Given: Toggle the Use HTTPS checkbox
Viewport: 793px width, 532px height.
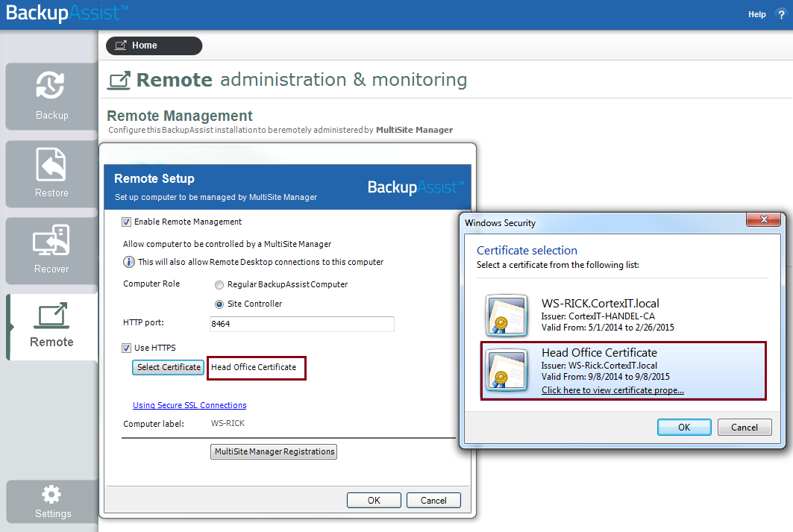Looking at the screenshot, I should 126,348.
